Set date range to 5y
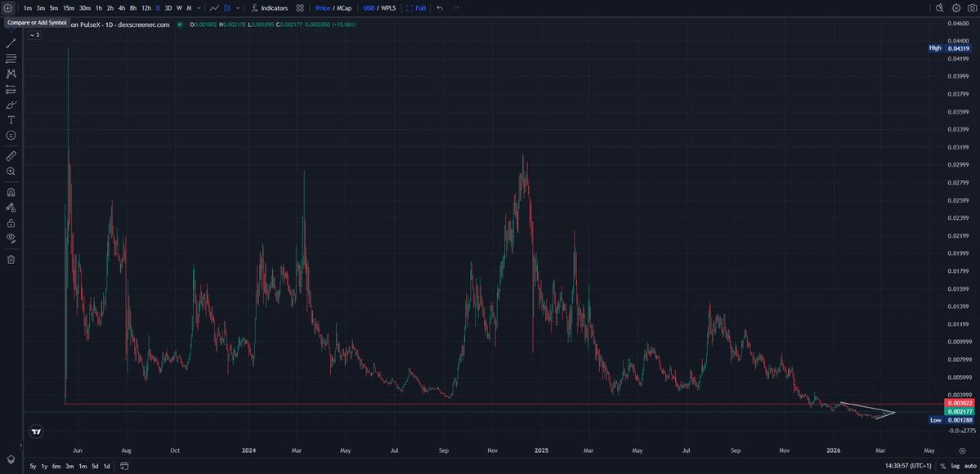 (x=33, y=467)
